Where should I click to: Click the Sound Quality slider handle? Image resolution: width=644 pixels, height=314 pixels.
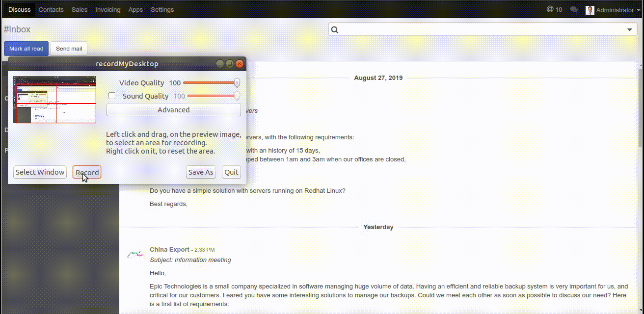tap(237, 96)
